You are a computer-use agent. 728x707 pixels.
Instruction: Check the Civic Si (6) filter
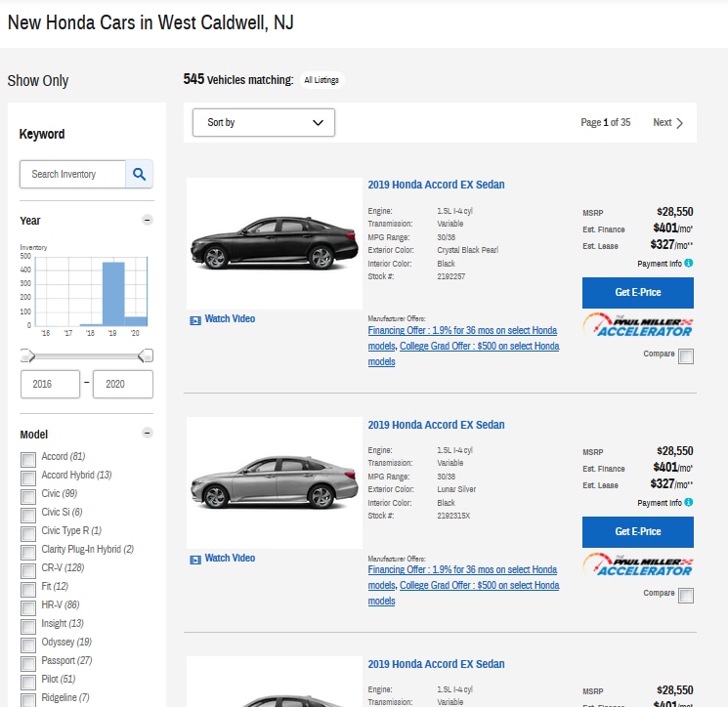click(x=28, y=516)
